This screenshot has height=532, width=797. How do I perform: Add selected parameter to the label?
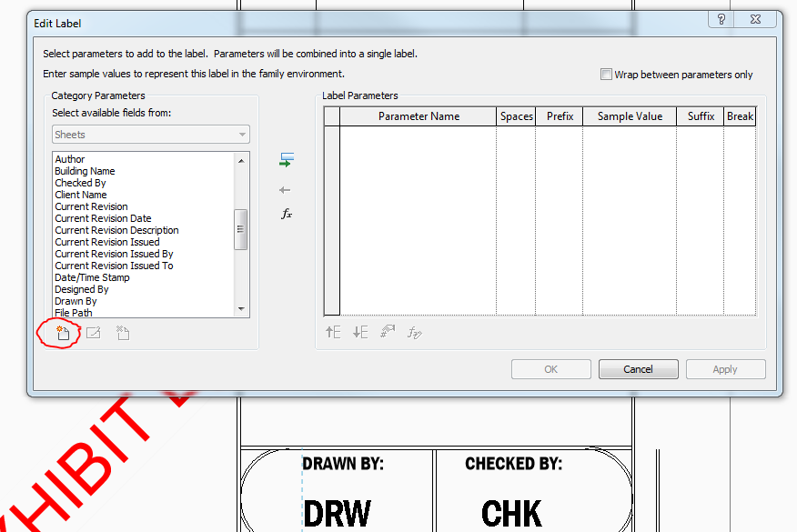click(x=286, y=159)
